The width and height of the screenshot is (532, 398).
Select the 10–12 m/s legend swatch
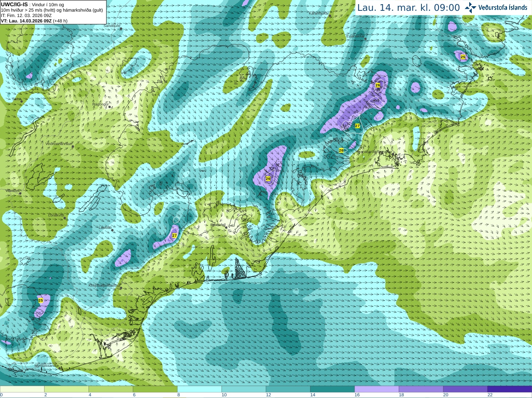[x=244, y=389]
